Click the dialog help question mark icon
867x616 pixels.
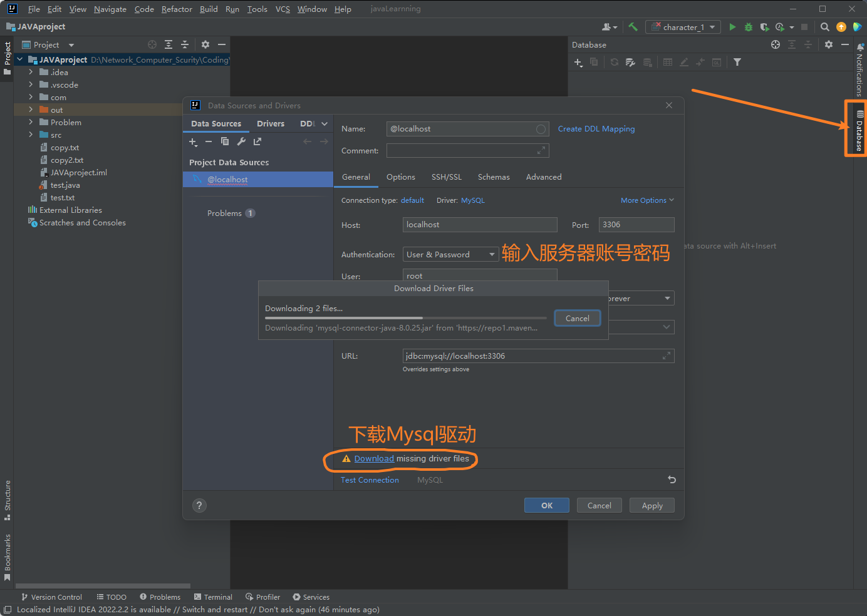199,505
